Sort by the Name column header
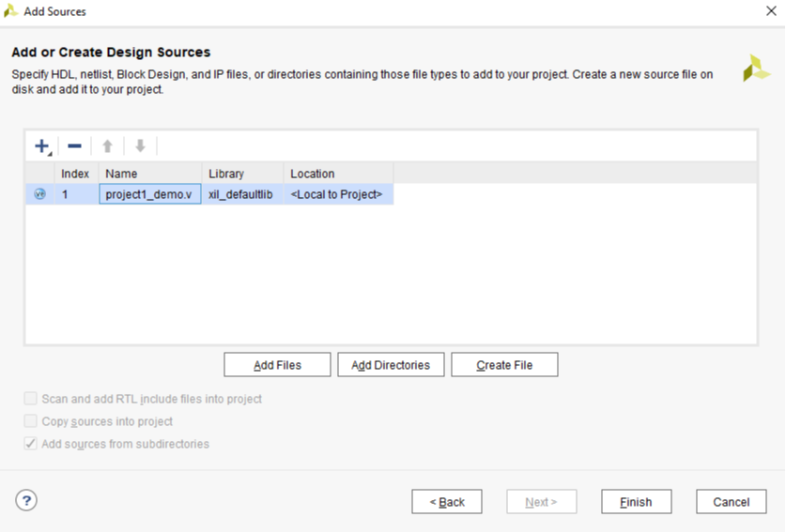Viewport: 786px width, 532px height. [x=149, y=174]
